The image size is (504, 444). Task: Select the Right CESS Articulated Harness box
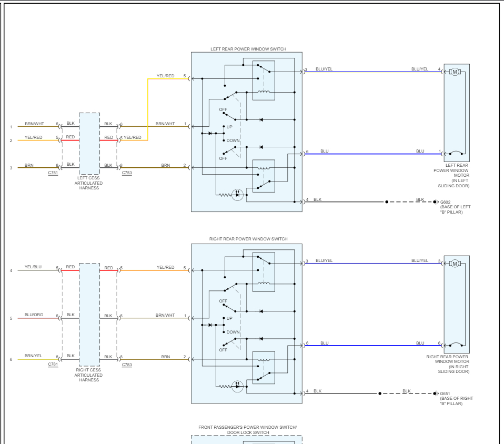(x=89, y=315)
